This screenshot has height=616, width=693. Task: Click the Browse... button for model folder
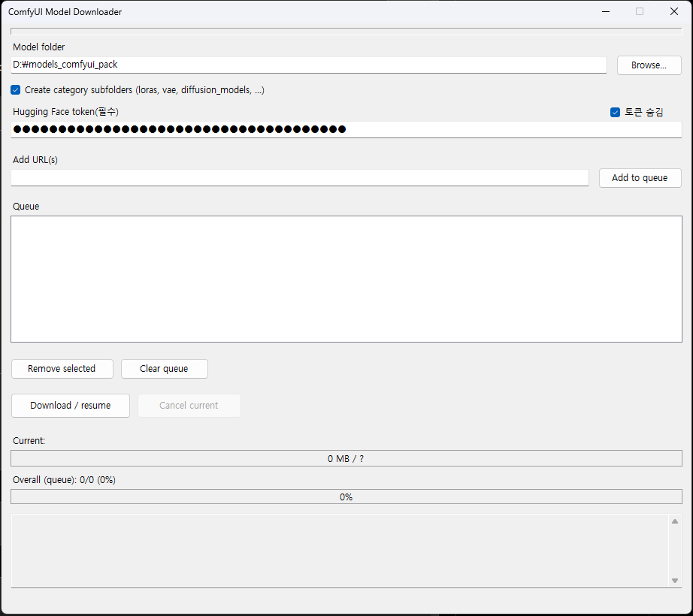pos(649,65)
